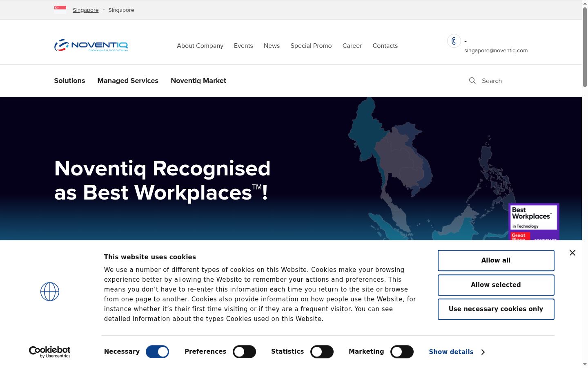Open the Managed Services menu
This screenshot has width=588, height=368.
coord(128,81)
